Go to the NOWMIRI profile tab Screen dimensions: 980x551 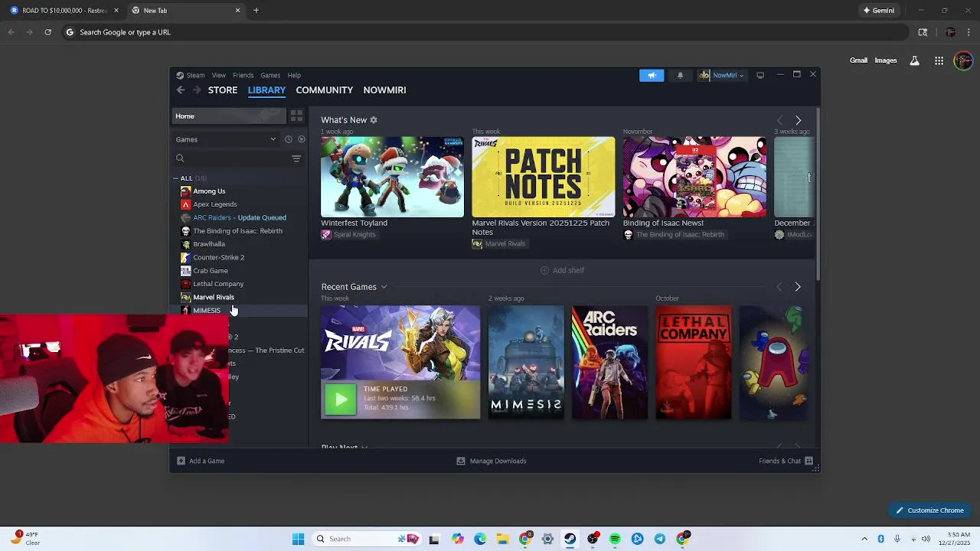(384, 90)
